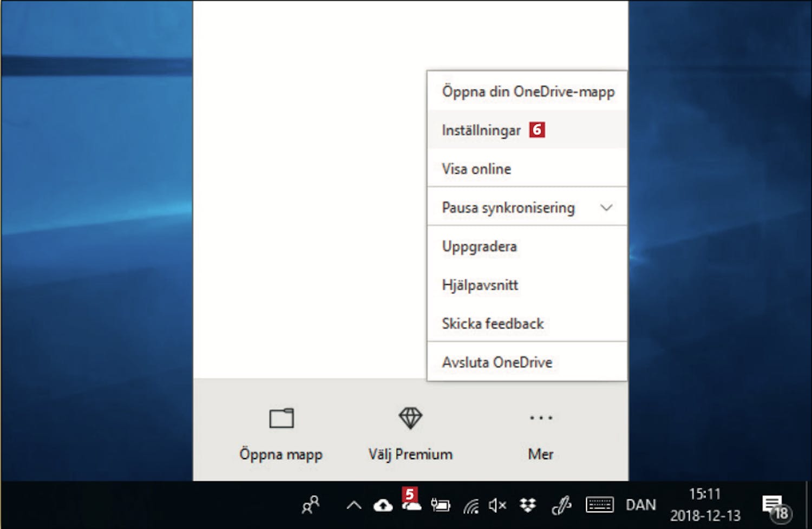Open the battery power tray icon
This screenshot has width=812, height=529.
point(441,506)
